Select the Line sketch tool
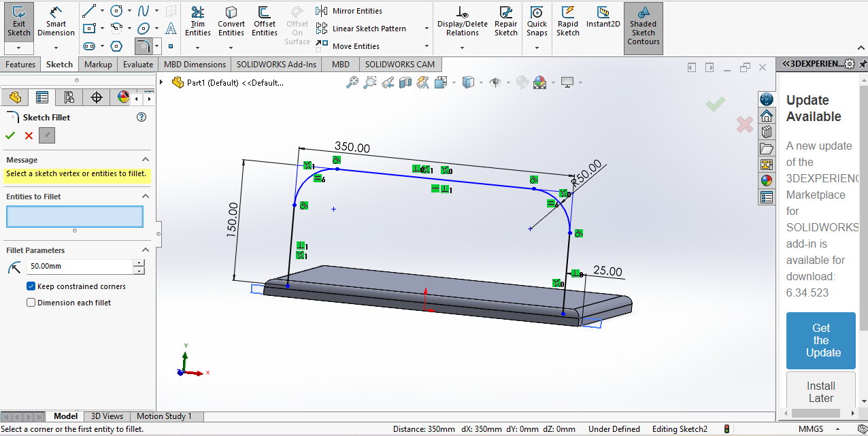The image size is (868, 436). click(x=89, y=11)
